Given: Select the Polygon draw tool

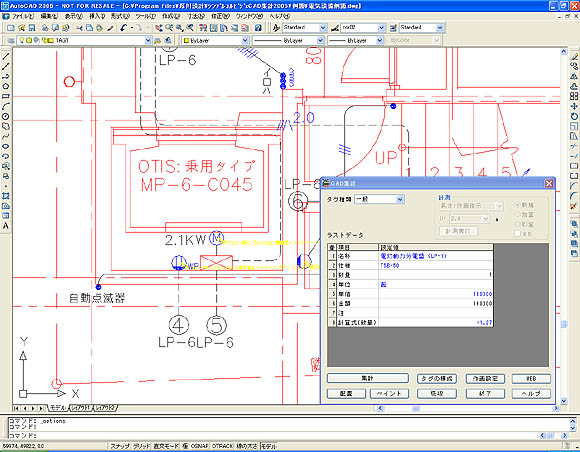Looking at the screenshot, I should point(6,86).
